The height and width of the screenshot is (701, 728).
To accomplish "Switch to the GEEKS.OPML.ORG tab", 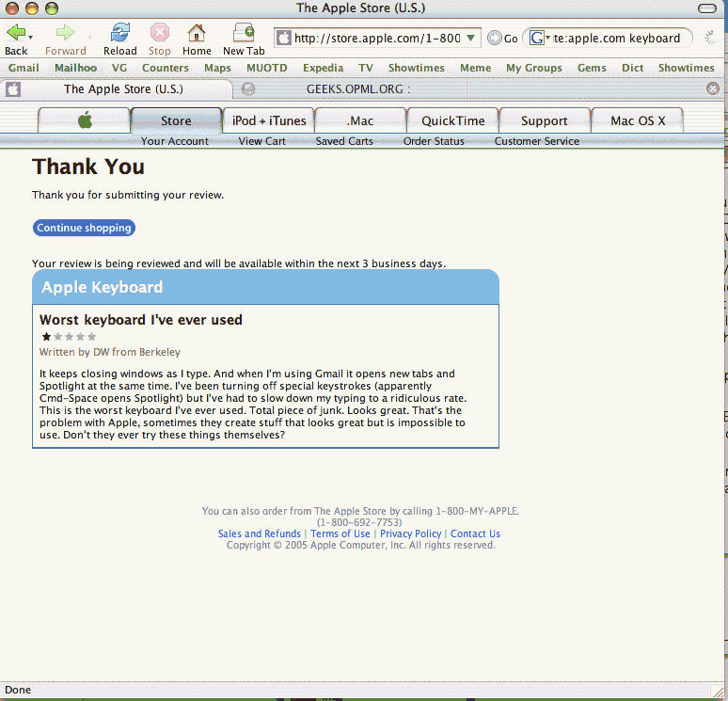I will (357, 89).
